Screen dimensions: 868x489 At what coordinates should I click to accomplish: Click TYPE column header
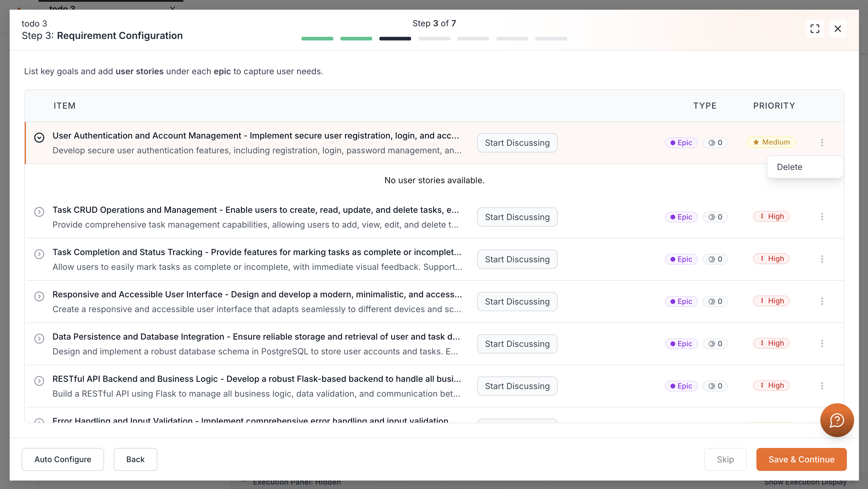[705, 106]
